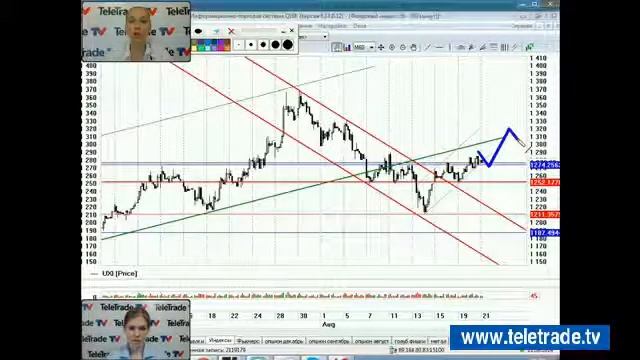Pick the yellow color swatch
This screenshot has height=360, width=640.
[x=194, y=48]
